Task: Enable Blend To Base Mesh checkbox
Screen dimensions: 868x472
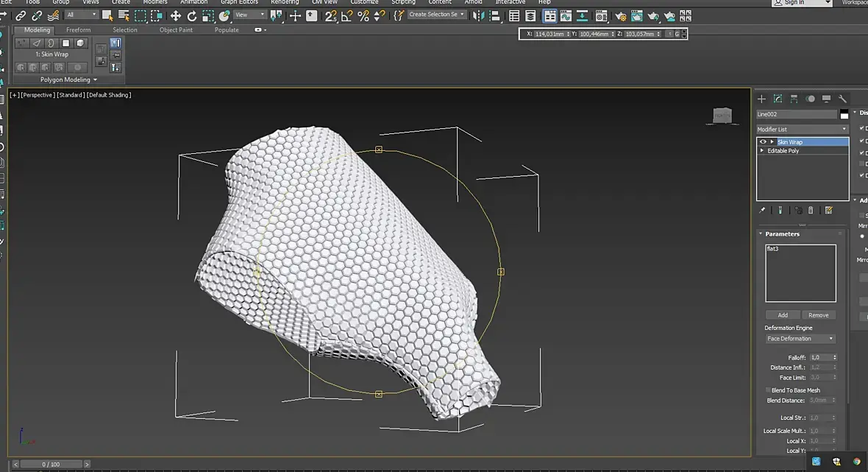Action: click(768, 390)
